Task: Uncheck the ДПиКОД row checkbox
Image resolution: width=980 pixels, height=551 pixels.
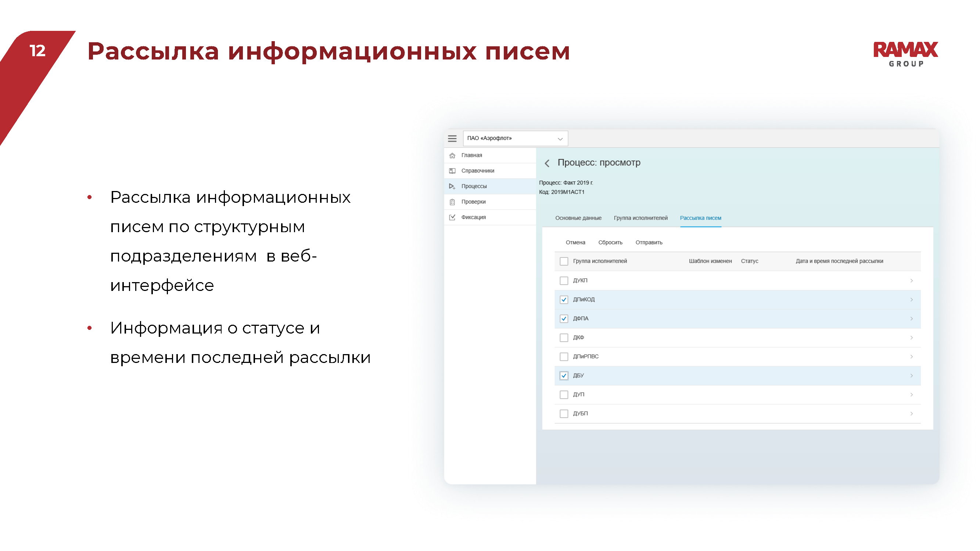Action: click(x=564, y=300)
